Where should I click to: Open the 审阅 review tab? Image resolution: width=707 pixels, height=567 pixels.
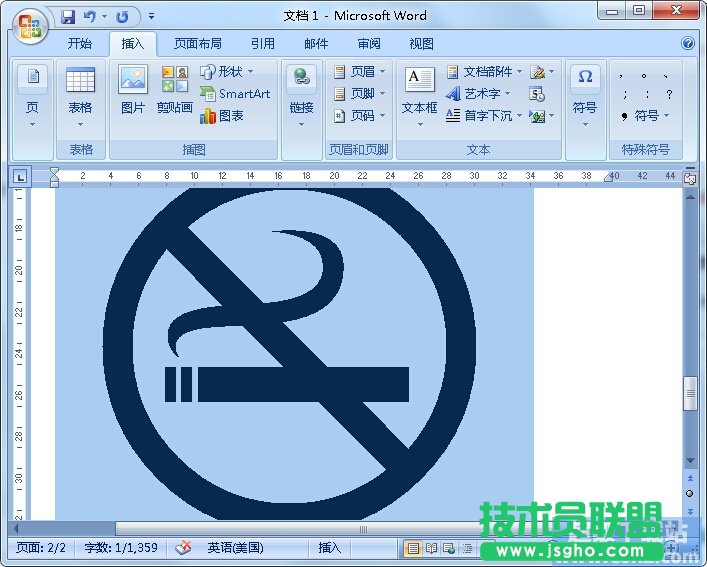click(369, 44)
